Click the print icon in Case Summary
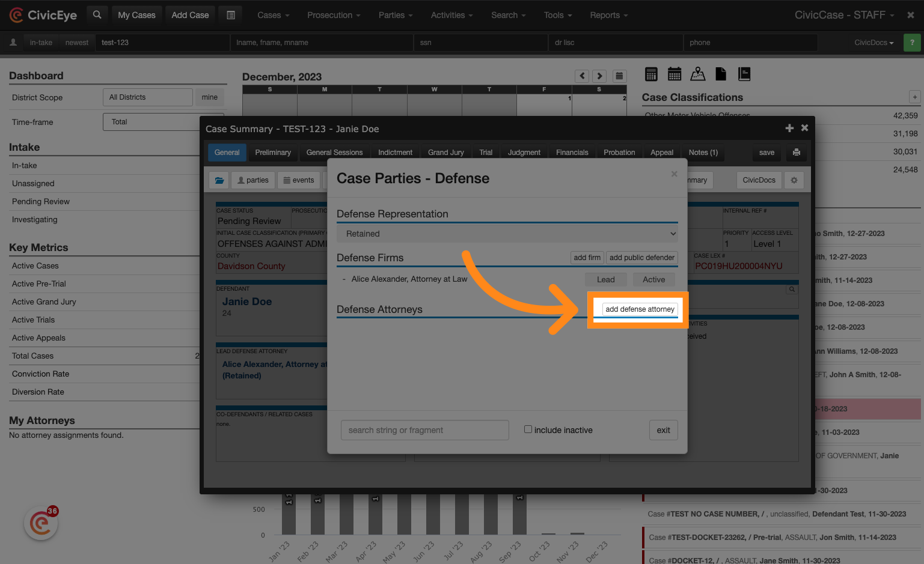Viewport: 924px width, 564px height. click(x=796, y=153)
